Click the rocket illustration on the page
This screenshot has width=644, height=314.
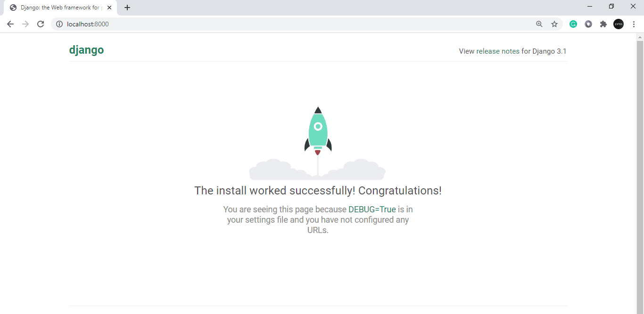(x=317, y=129)
